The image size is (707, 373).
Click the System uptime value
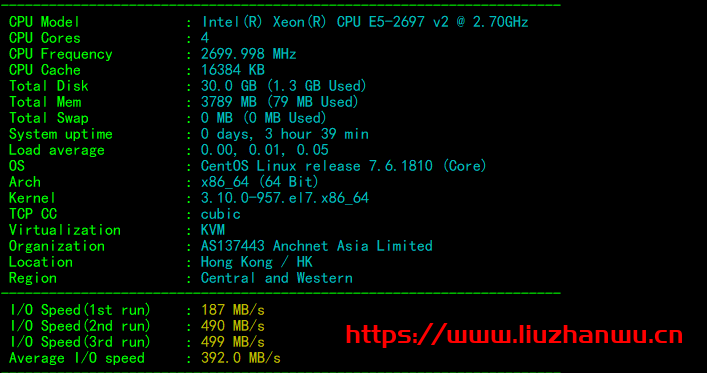pyautogui.click(x=285, y=134)
